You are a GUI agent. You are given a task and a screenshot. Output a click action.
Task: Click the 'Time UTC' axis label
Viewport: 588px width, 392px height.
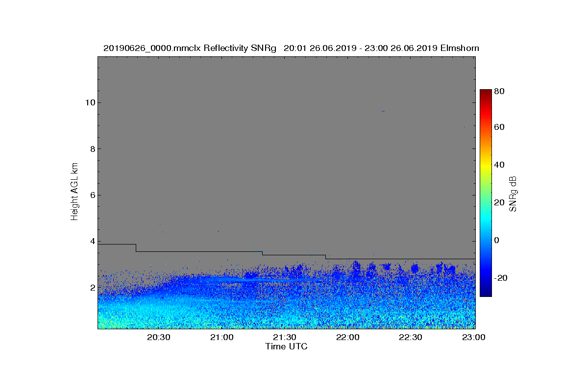coord(287,346)
